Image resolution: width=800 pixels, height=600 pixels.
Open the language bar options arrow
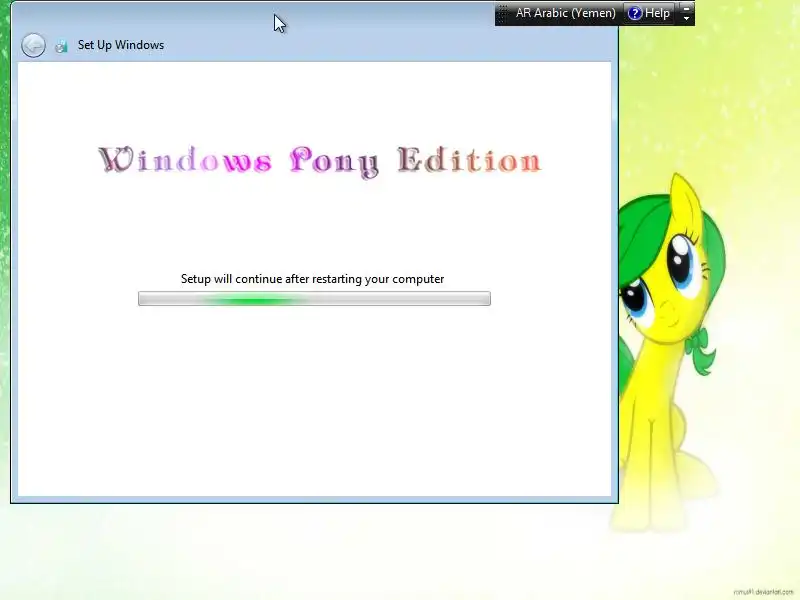(687, 18)
